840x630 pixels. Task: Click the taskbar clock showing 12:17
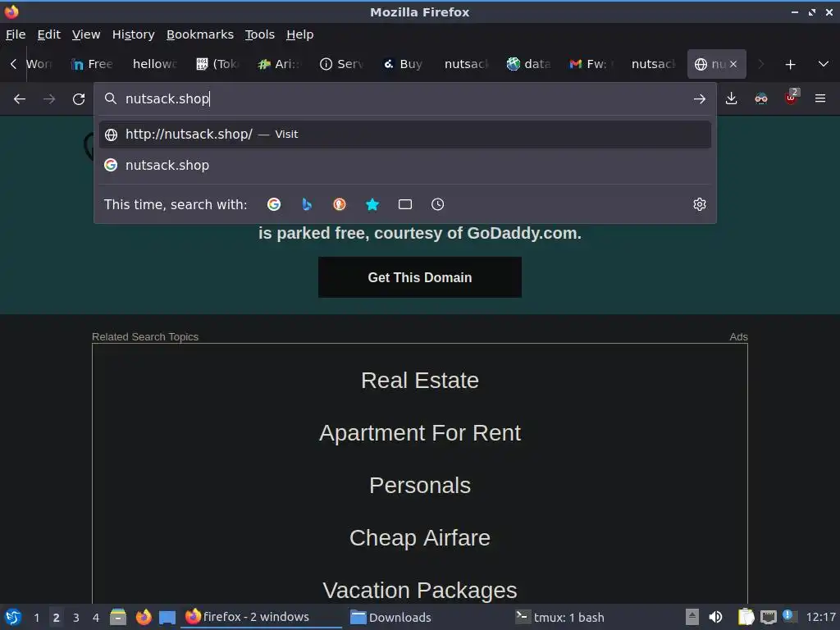click(820, 617)
